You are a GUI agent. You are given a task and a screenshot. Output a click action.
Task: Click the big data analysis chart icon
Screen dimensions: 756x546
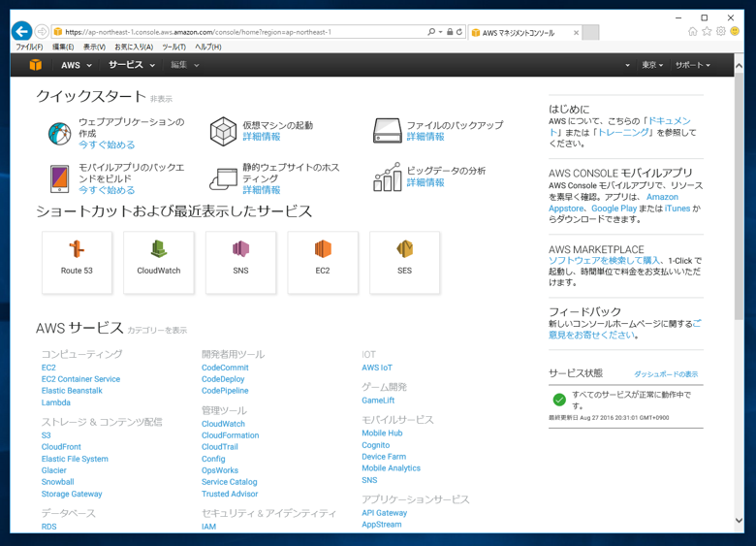pos(387,177)
